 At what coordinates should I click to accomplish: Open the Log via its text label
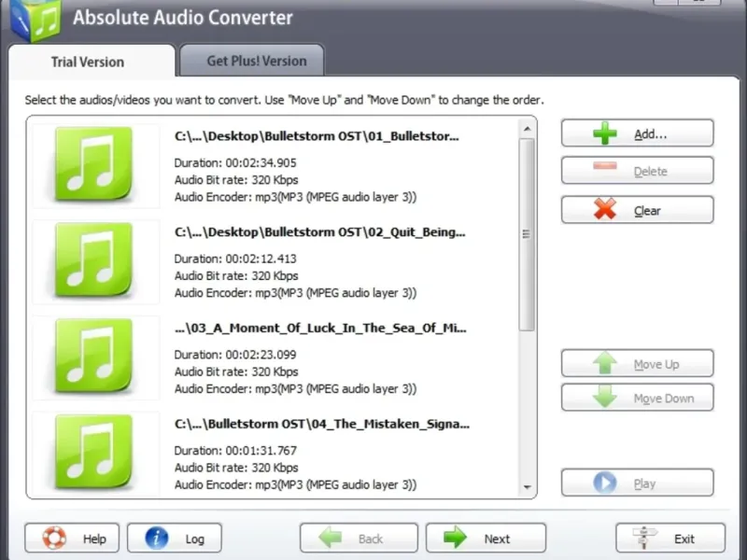click(194, 539)
